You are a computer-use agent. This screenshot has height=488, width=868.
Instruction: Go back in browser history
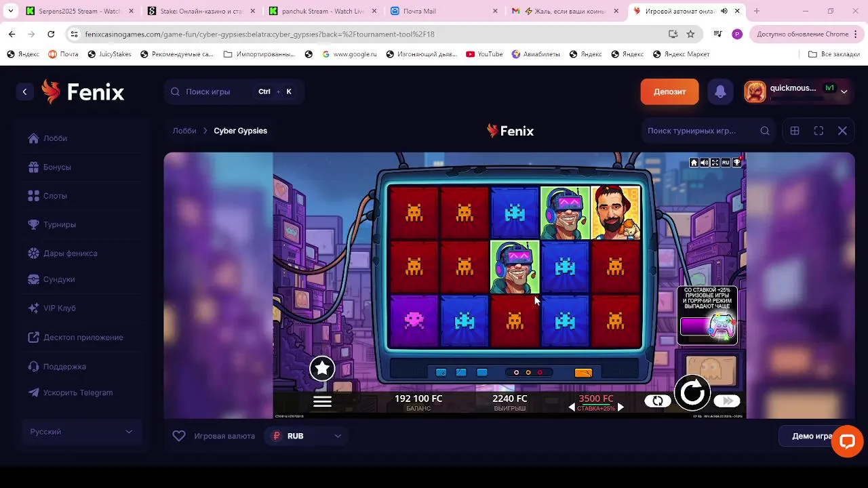12,34
